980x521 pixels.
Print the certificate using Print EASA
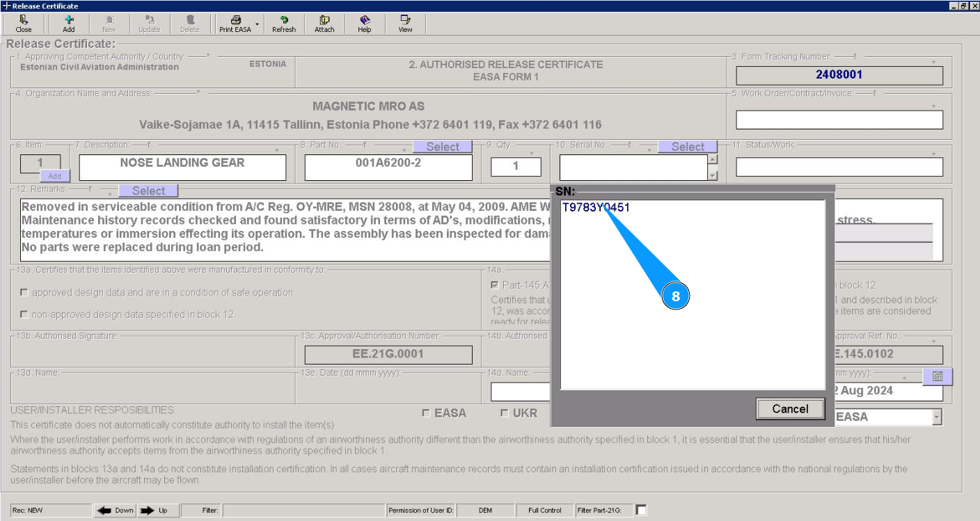click(x=235, y=24)
